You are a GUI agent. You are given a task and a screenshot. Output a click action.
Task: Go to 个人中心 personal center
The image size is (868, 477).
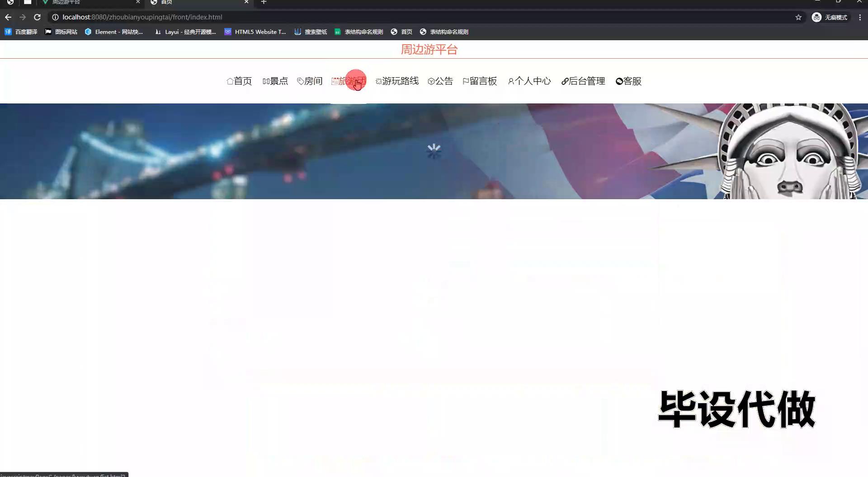coord(529,81)
